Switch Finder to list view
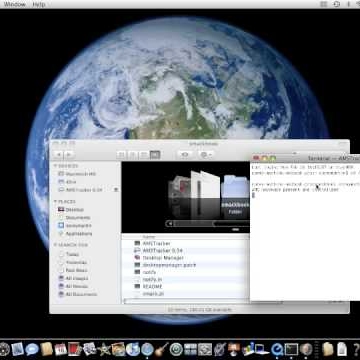Image resolution: width=360 pixels, height=360 pixels. click(x=132, y=155)
